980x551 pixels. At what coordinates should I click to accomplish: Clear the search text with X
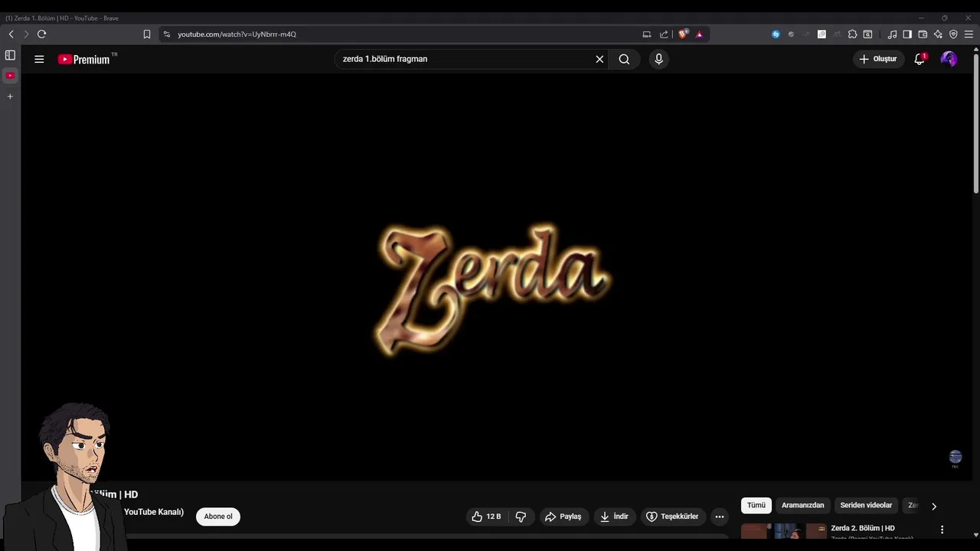pyautogui.click(x=599, y=59)
